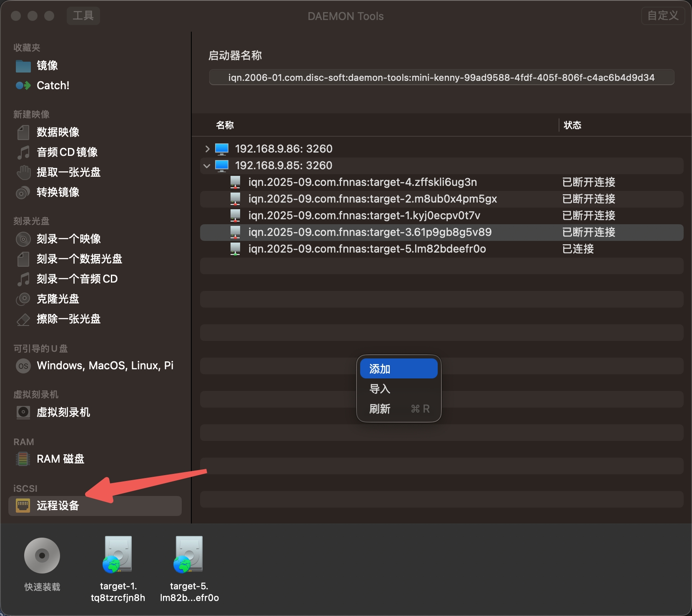Click the 刻录一个数据光盘 document icon
This screenshot has width=692, height=616.
23,259
